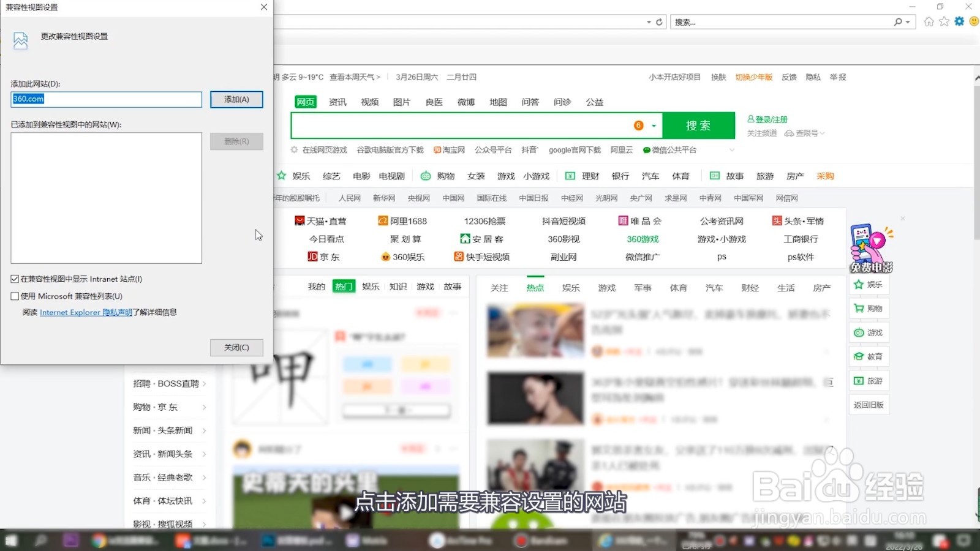Open 娱乐 in the right floating sidebar
Screen dimensions: 980x551
point(869,285)
